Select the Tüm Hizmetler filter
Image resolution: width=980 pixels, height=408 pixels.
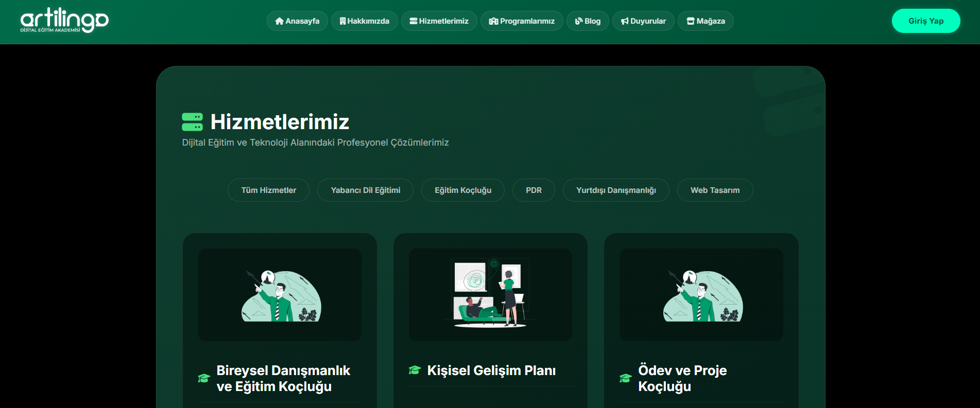pyautogui.click(x=269, y=190)
